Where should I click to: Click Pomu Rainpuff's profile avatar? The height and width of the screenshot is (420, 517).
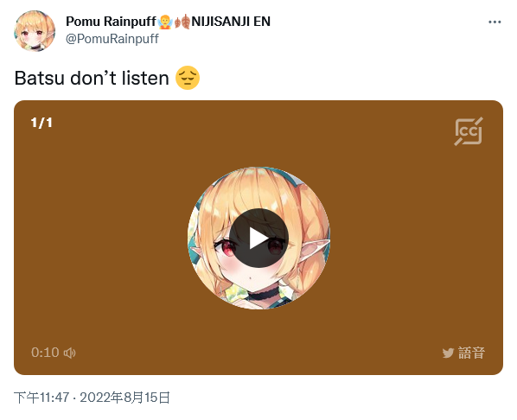point(35,30)
